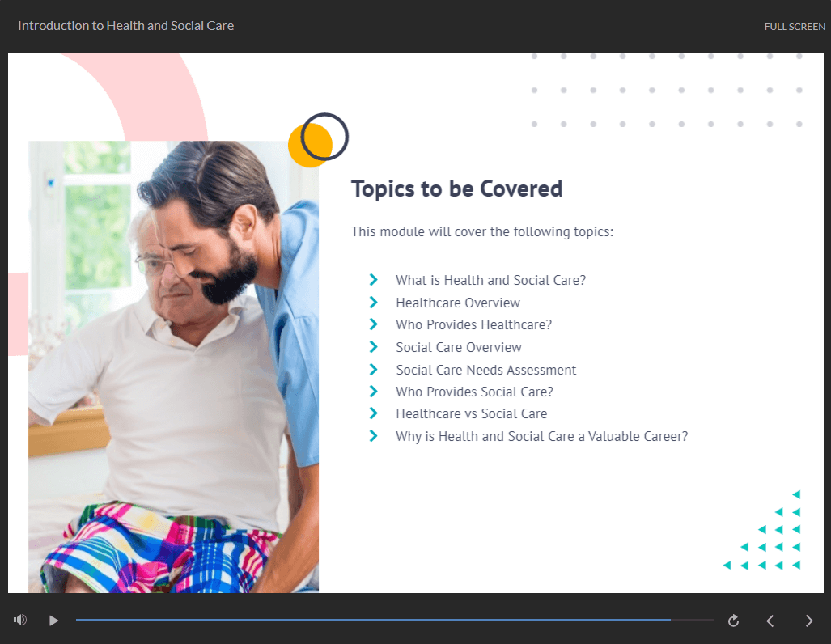Mute the course audio volume icon
The width and height of the screenshot is (831, 644).
pos(20,620)
